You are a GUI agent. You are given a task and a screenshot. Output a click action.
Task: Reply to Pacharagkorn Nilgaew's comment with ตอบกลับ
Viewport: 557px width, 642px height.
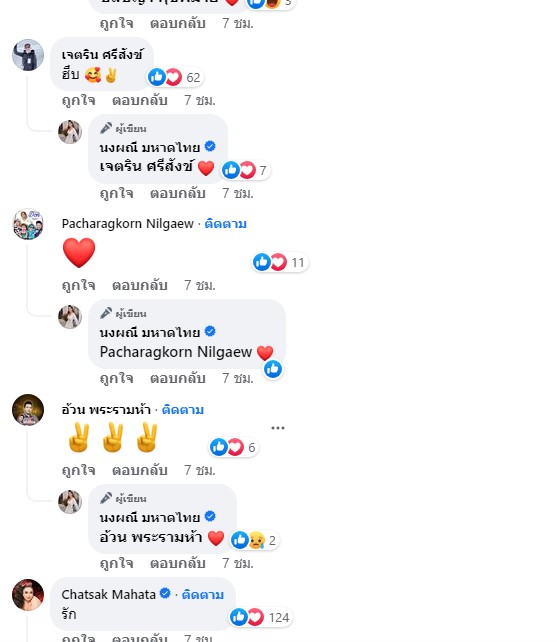pos(140,285)
